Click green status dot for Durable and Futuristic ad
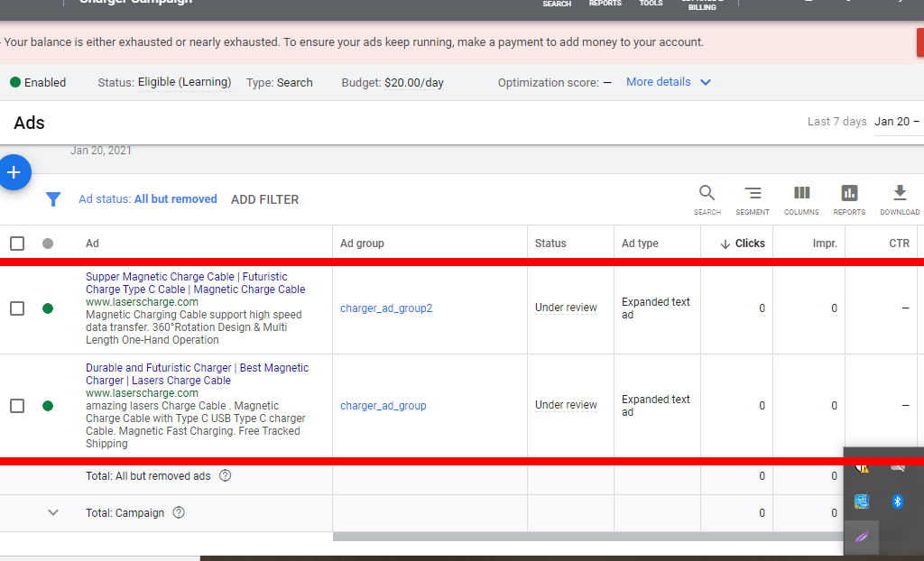Image resolution: width=924 pixels, height=561 pixels. pos(48,406)
